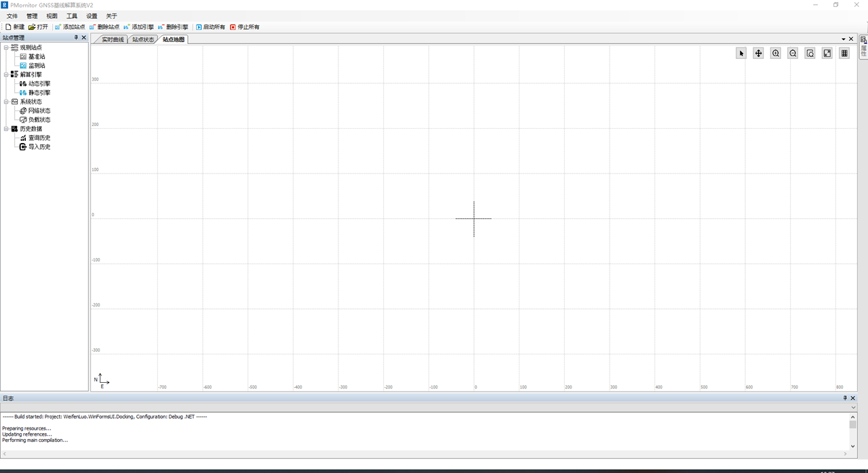Click the 'Preparing resources...' log line
The height and width of the screenshot is (473, 868).
pos(26,429)
